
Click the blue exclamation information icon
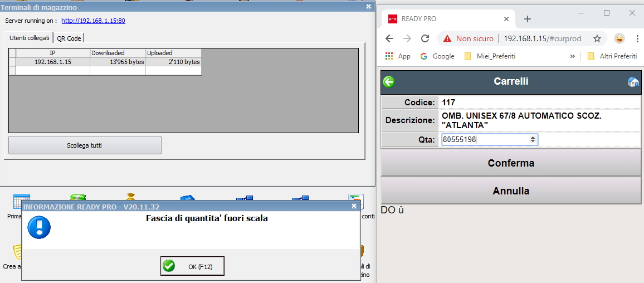(x=39, y=227)
